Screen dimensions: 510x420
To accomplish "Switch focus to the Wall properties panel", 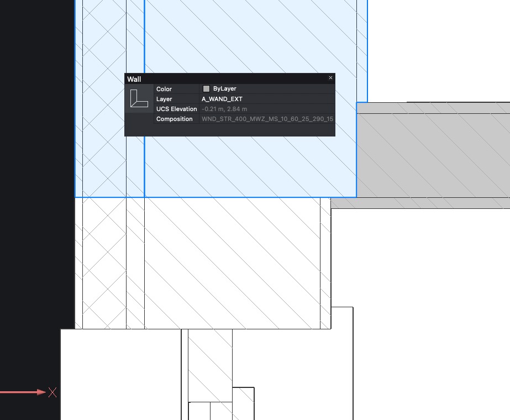I will coord(229,79).
